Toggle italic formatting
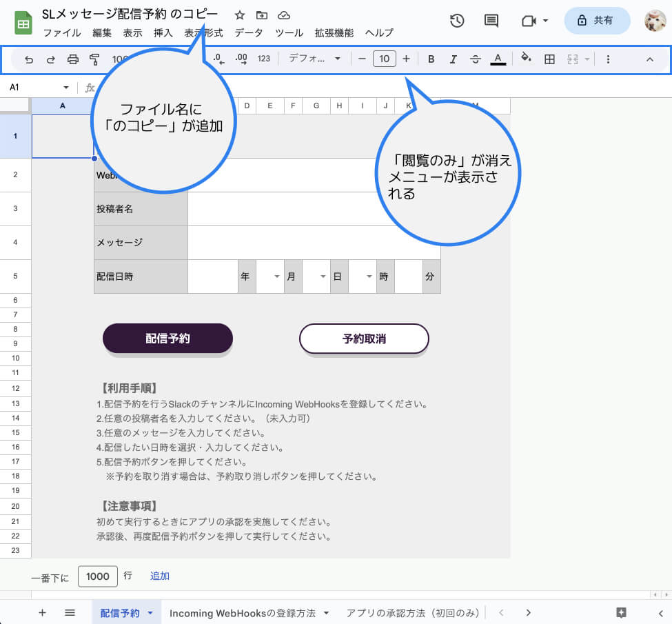The width and height of the screenshot is (672, 624). point(453,59)
